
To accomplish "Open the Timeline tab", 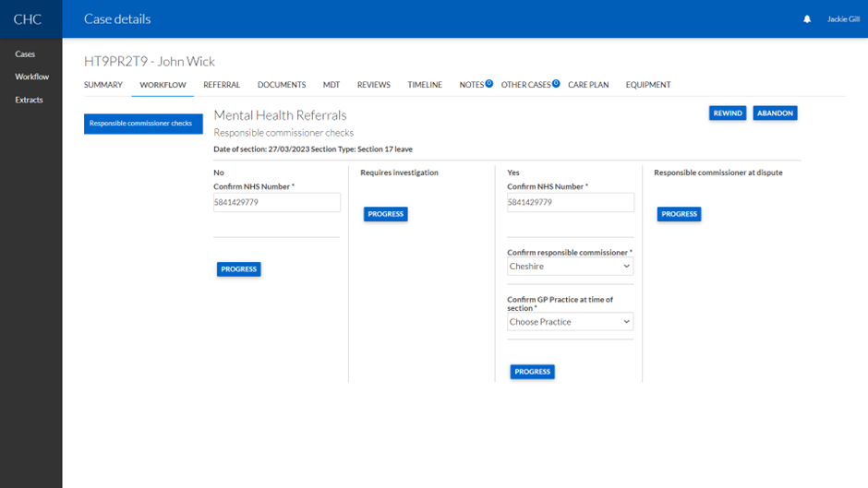I will [425, 85].
